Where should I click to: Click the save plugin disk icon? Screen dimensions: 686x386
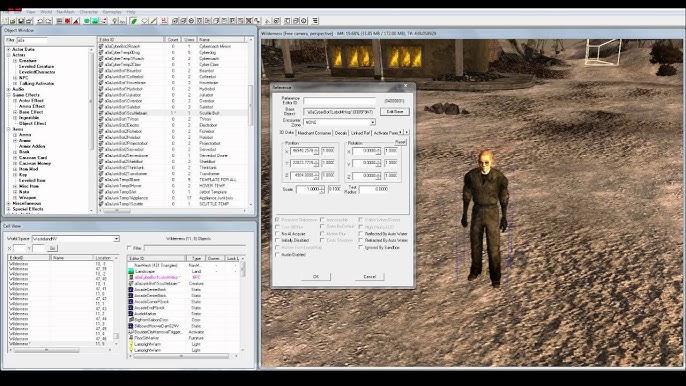21,21
